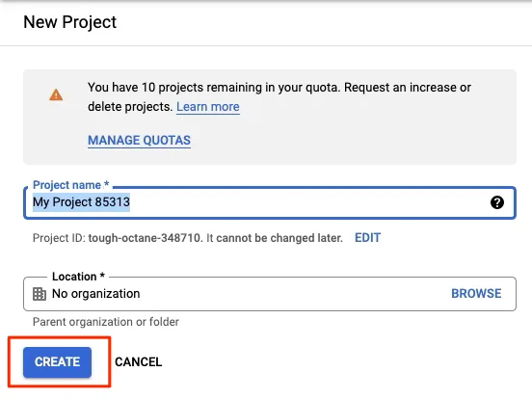Click the orange warning triangle icon

(x=56, y=95)
